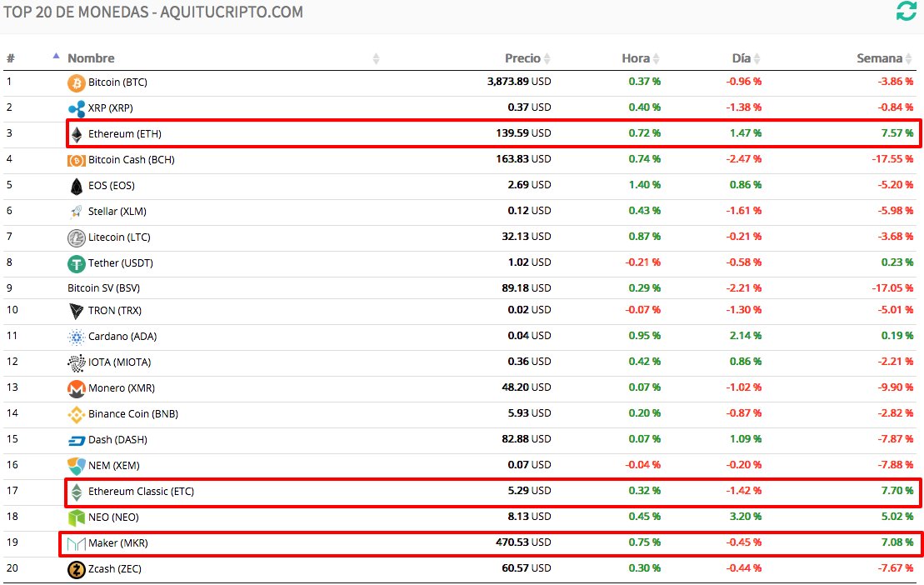
Task: Click the Tether logo icon
Action: (76, 264)
